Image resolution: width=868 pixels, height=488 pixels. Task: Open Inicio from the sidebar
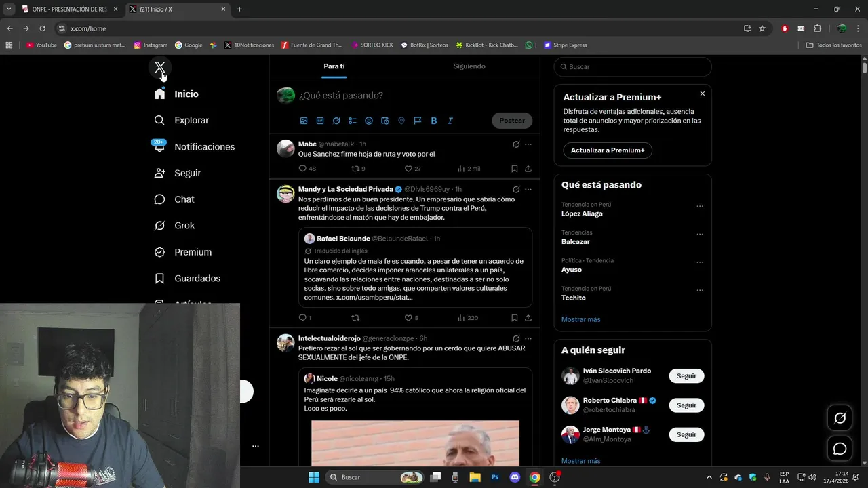click(x=176, y=94)
